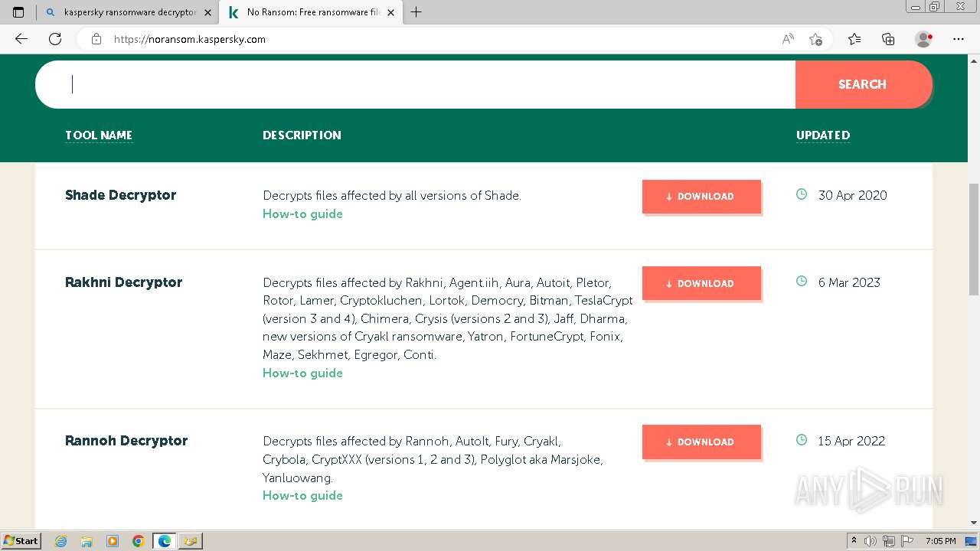Viewport: 980px width, 551px height.
Task: Select Microsoft Edge taskbar button
Action: pos(164,541)
